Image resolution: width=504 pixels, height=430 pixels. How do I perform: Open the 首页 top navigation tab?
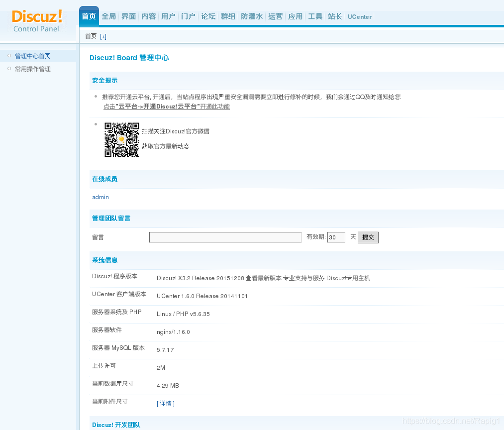(89, 16)
